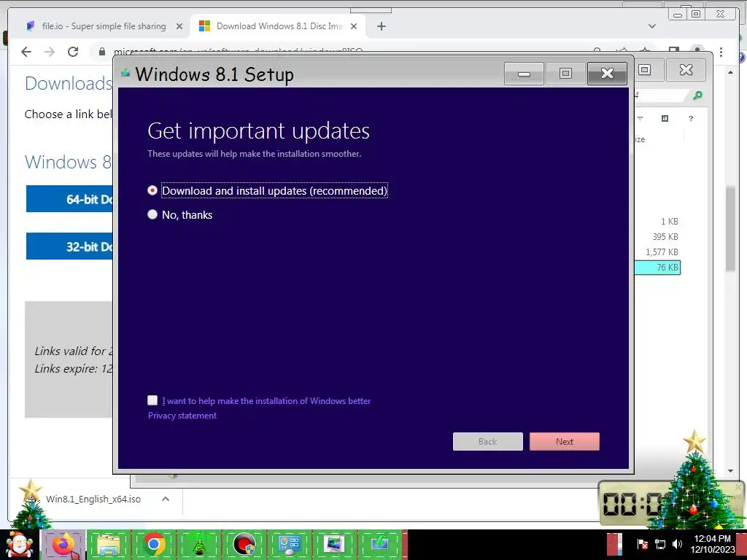747x560 pixels.
Task: Toggle the Explorer preview pane icon
Action: coord(665,119)
